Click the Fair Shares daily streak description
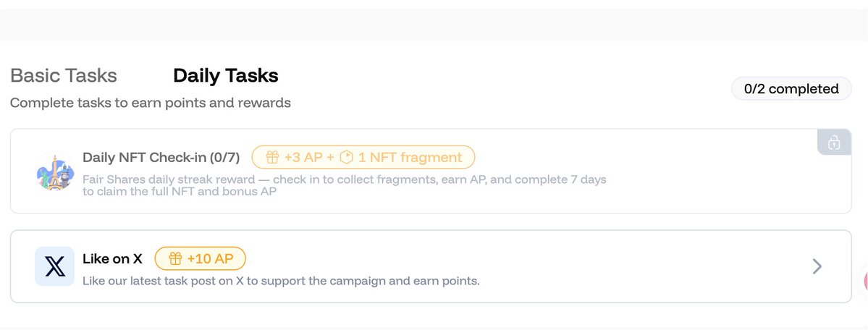The image size is (868, 330). [344, 185]
